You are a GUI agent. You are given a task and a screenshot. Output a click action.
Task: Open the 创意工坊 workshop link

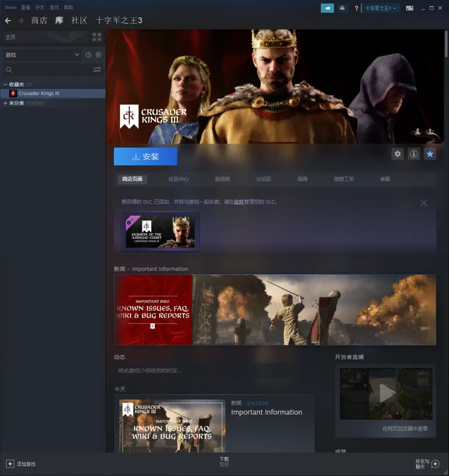point(344,179)
